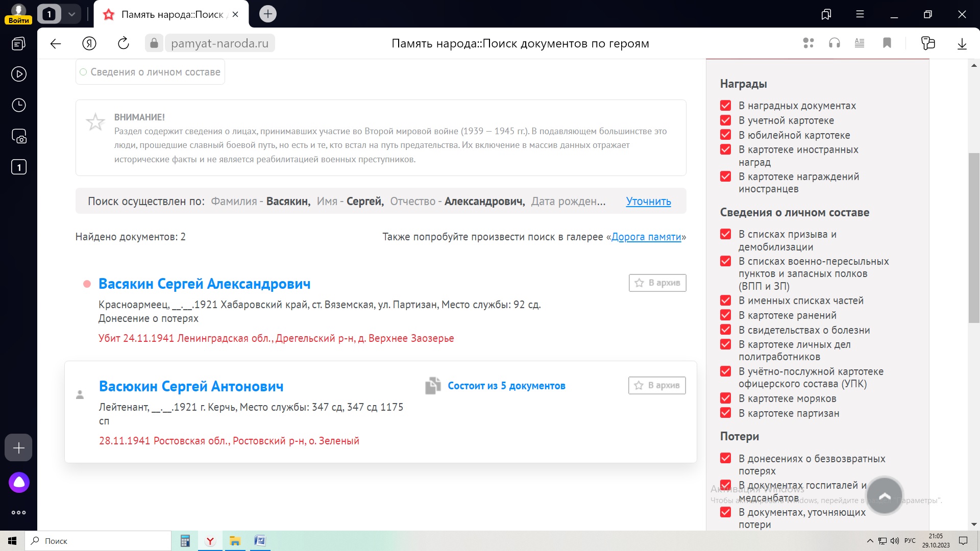Toggle 'В картотеке партизан' checkbox
Screen dimensions: 980x551
coord(725,413)
